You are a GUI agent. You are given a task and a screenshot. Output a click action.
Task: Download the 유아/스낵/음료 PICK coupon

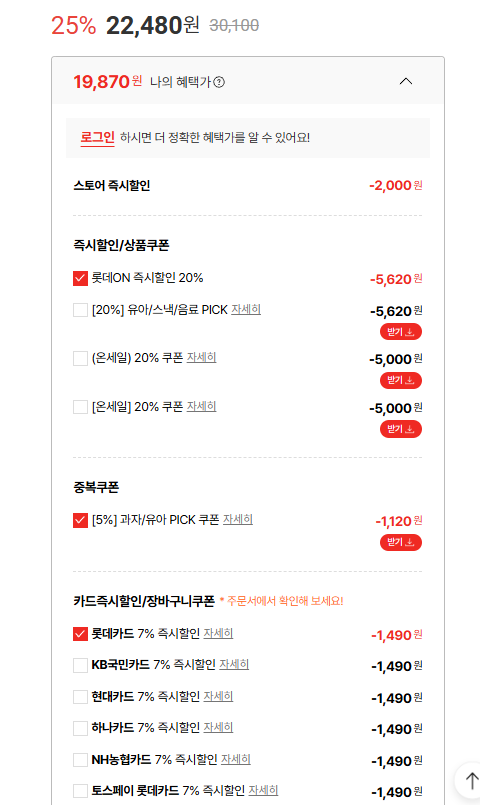click(401, 332)
